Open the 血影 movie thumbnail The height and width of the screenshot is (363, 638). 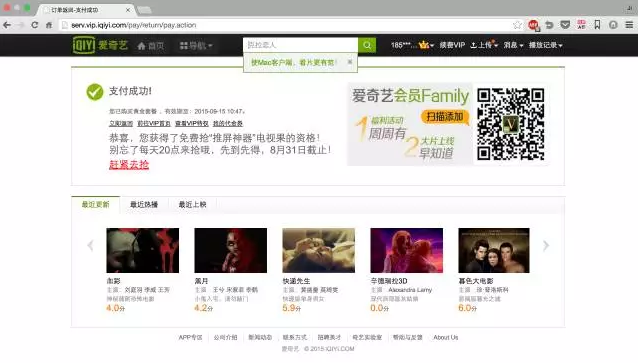pos(142,250)
